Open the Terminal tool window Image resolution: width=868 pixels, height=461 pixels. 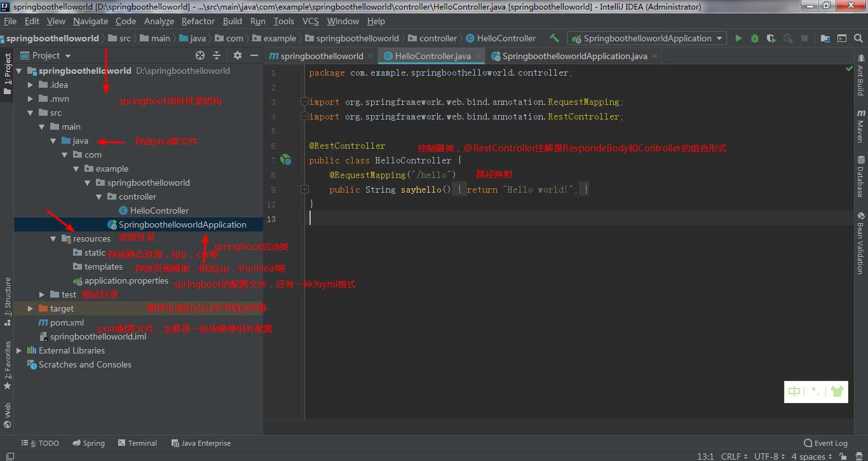point(137,443)
